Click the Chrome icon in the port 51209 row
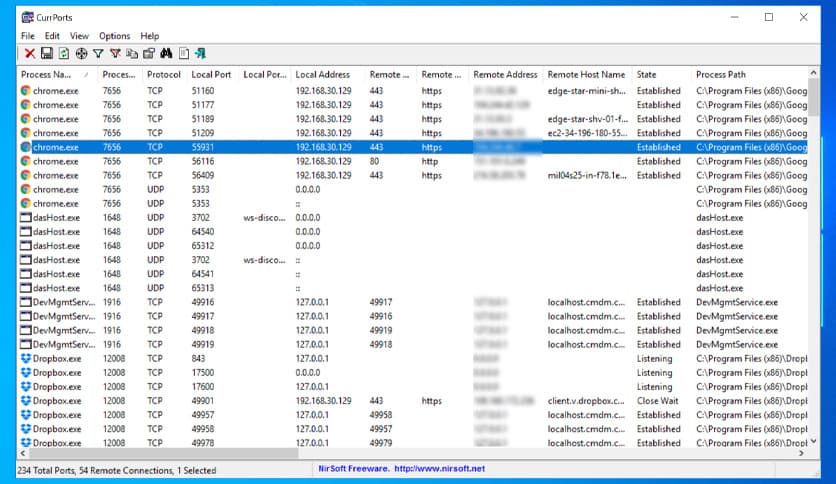Viewport: 836px width, 484px height. [26, 133]
